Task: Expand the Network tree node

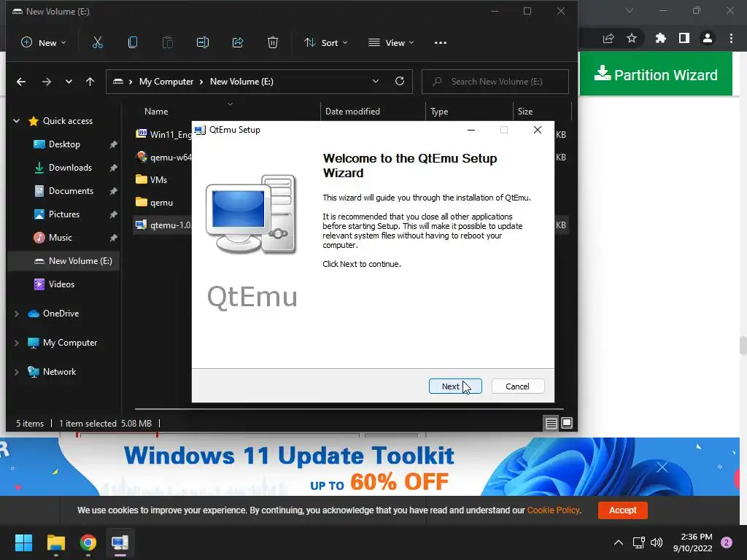Action: coord(17,372)
